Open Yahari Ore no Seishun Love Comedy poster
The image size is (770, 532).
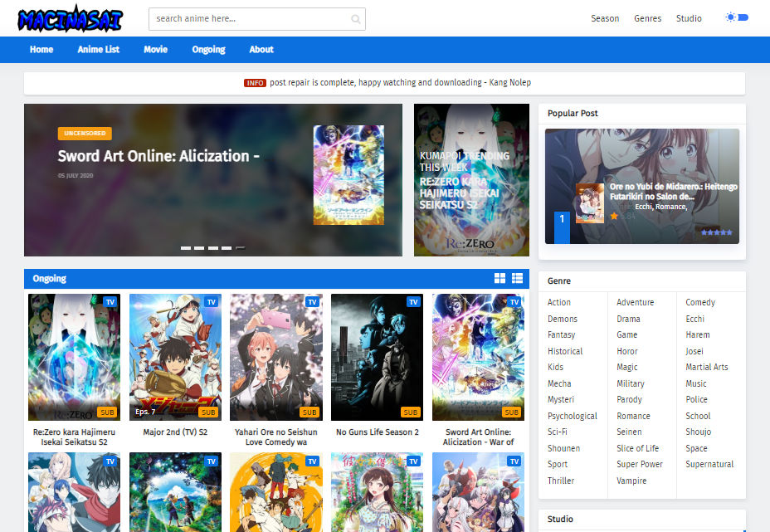pyautogui.click(x=276, y=357)
